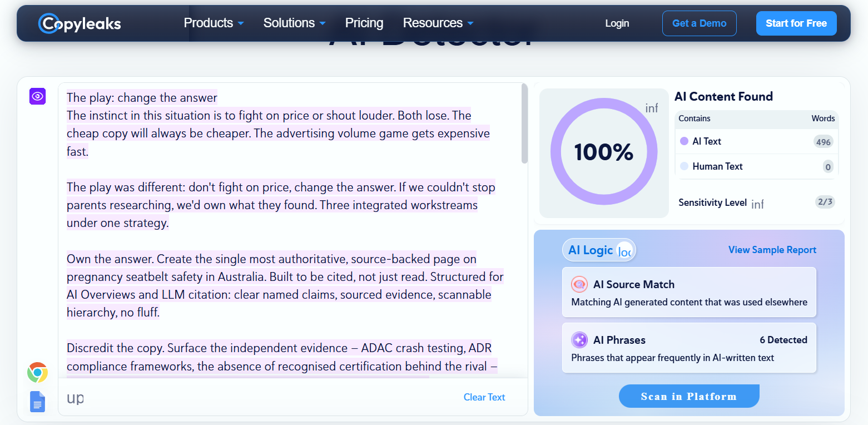Click the pale Human Text dot
Viewport: 868px width, 425px height.
click(685, 166)
